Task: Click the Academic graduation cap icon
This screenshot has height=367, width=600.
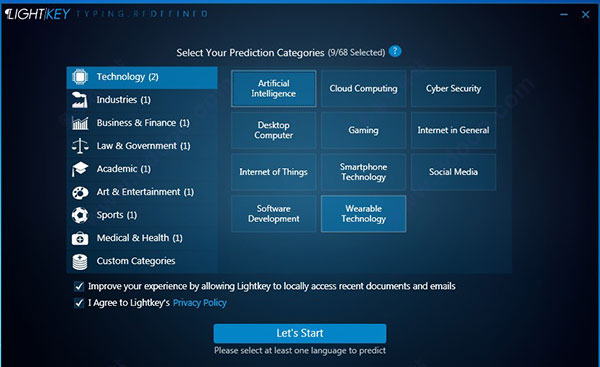Action: [x=80, y=169]
